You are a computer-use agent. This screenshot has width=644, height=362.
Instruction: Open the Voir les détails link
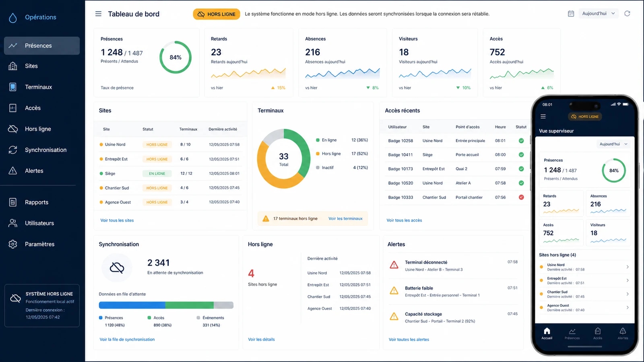tap(261, 339)
